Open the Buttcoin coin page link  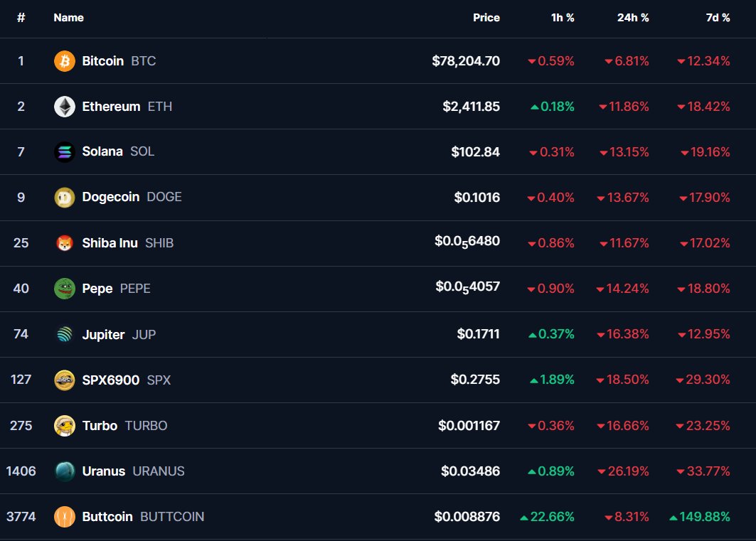pyautogui.click(x=107, y=517)
